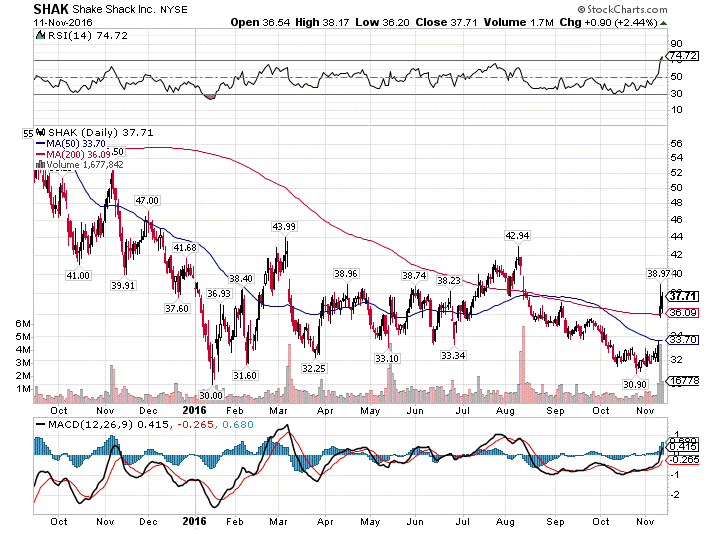712x534 pixels.
Task: Click the 36.09 MA200 price tag
Action: point(682,313)
